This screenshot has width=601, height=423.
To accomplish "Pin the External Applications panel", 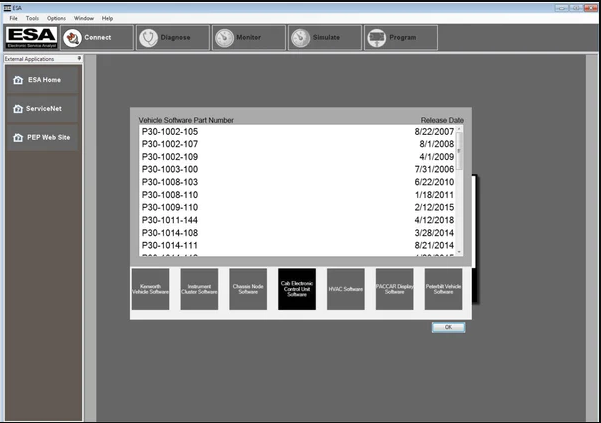I will tap(78, 59).
